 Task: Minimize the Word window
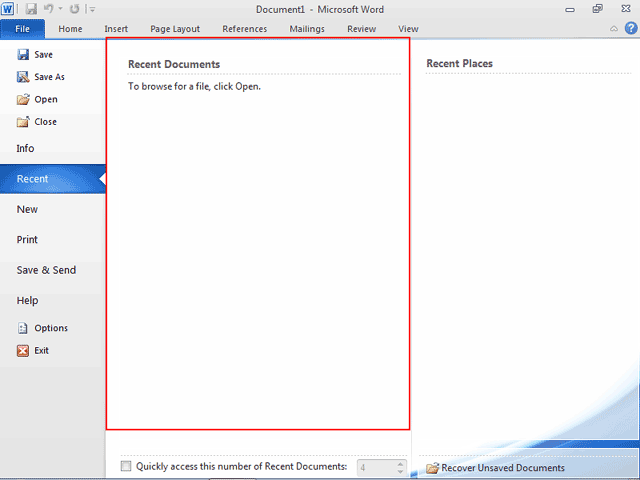(x=570, y=9)
